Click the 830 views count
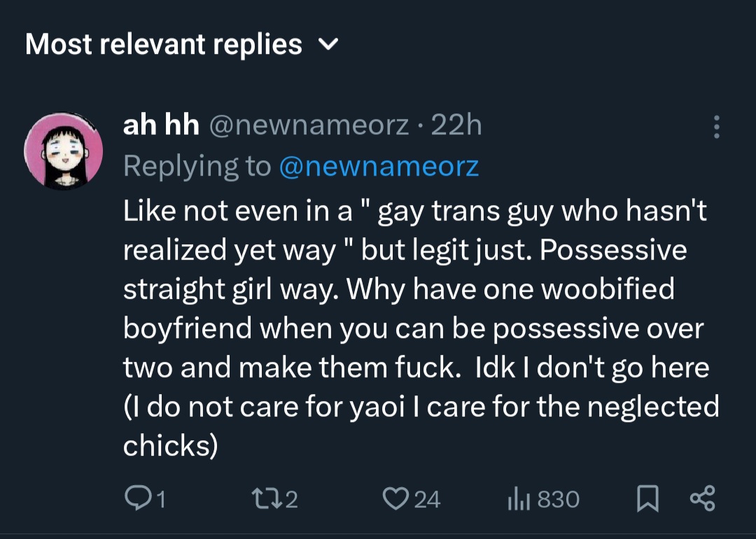This screenshot has height=539, width=756. click(x=558, y=499)
